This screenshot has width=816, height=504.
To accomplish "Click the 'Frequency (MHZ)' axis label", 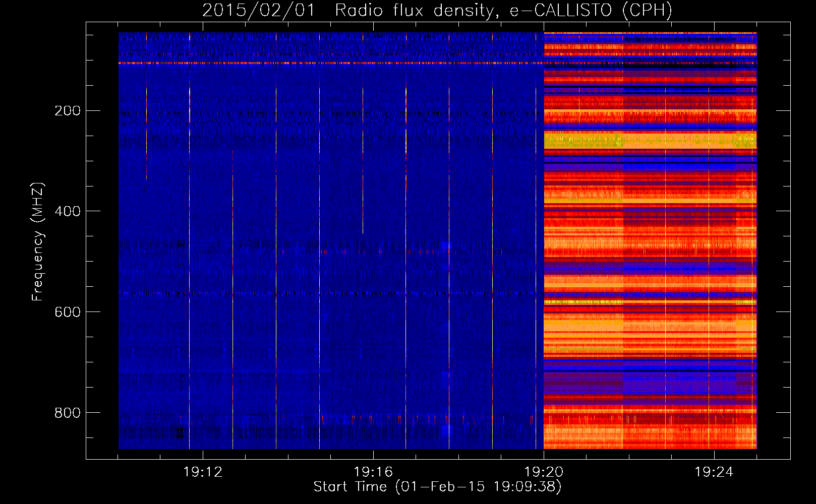I will (38, 242).
